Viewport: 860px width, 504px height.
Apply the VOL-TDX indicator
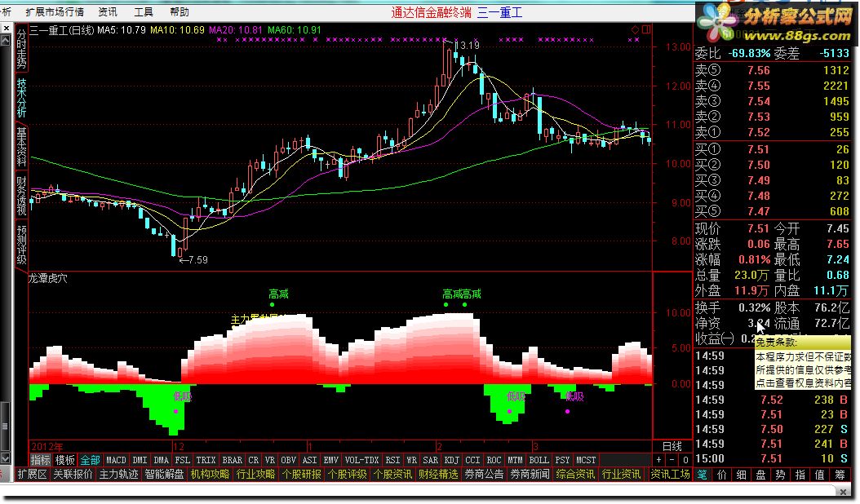tap(361, 460)
